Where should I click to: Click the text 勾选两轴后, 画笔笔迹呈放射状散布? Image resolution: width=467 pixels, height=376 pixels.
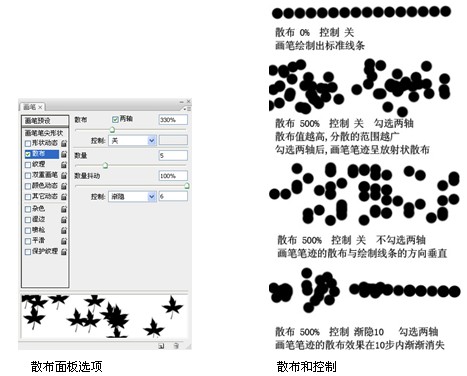click(352, 149)
